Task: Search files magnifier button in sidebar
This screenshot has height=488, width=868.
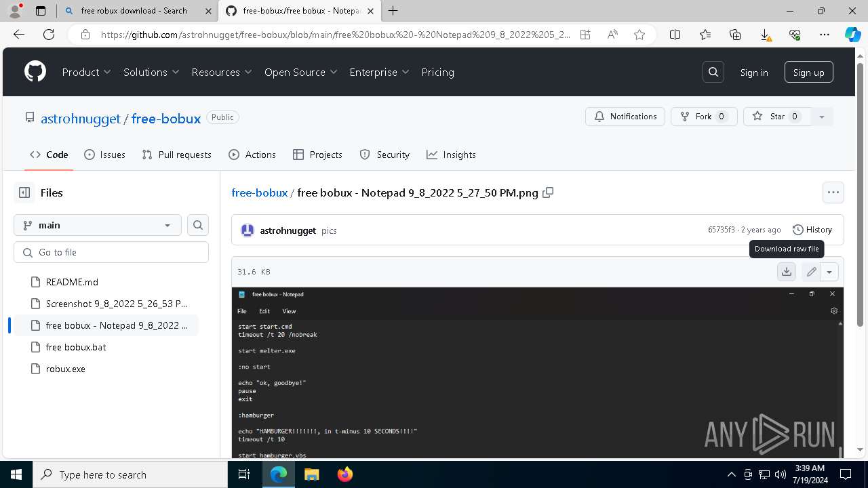Action: 198,225
